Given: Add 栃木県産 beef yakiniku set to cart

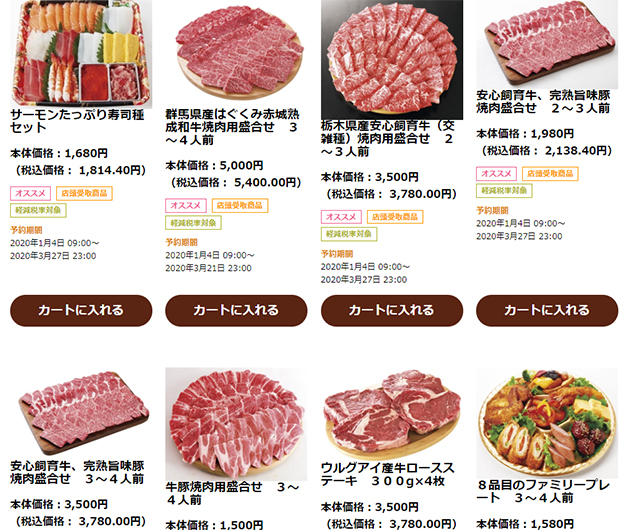Looking at the screenshot, I should click(x=392, y=310).
